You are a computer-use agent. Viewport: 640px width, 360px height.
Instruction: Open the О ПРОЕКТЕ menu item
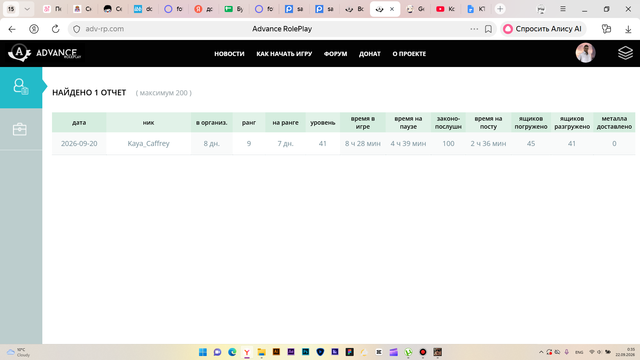pyautogui.click(x=409, y=53)
